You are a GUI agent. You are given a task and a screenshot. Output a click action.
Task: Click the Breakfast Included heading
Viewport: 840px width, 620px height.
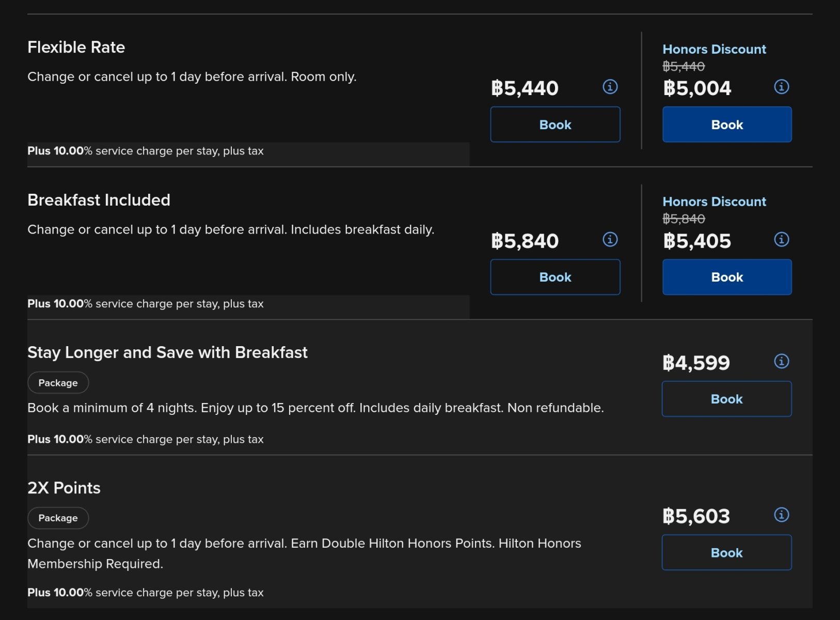[99, 200]
